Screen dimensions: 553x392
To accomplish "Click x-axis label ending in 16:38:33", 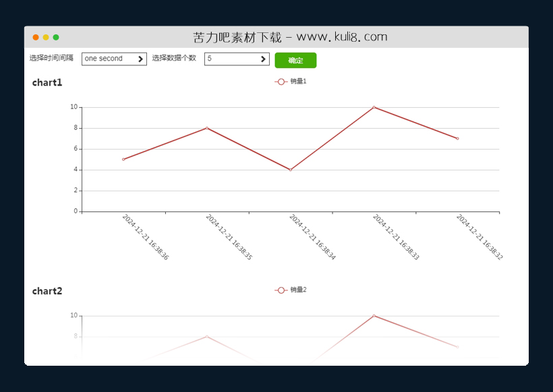I will pos(396,237).
